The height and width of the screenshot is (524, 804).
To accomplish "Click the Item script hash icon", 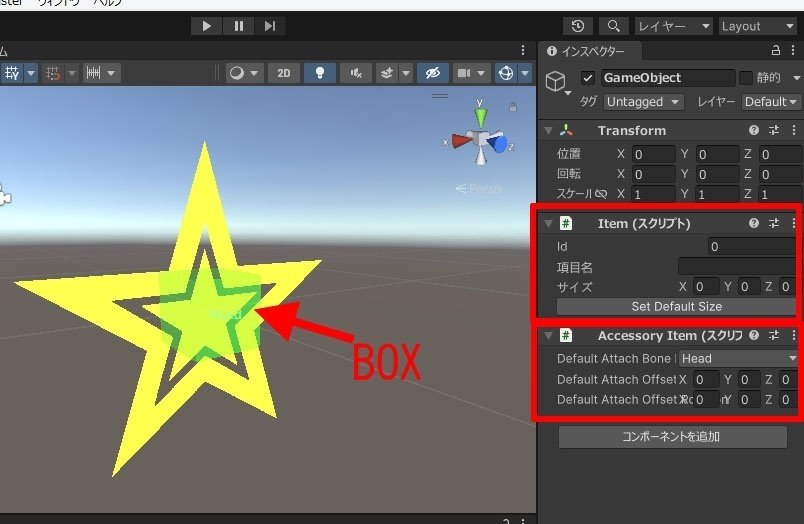I will point(566,223).
